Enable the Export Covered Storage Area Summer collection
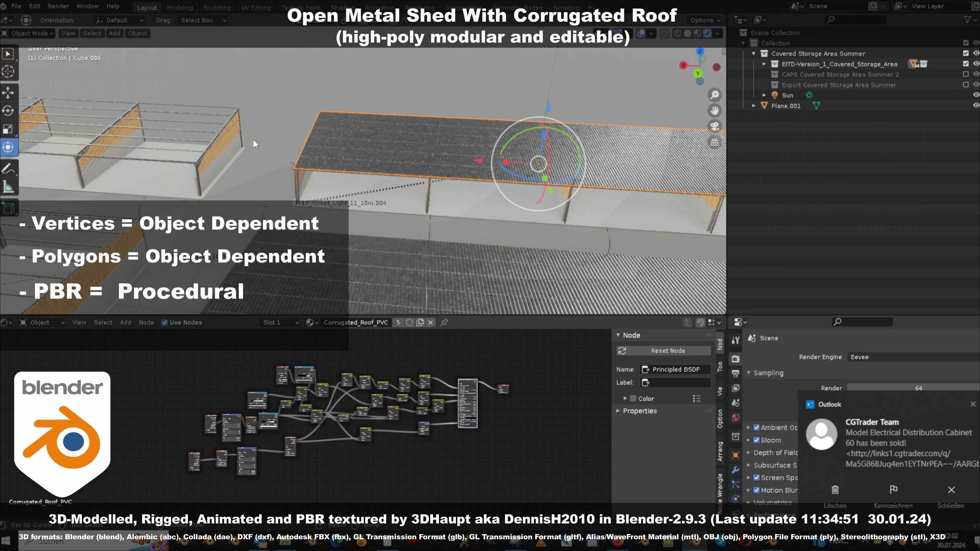980x551 pixels. pos(965,85)
